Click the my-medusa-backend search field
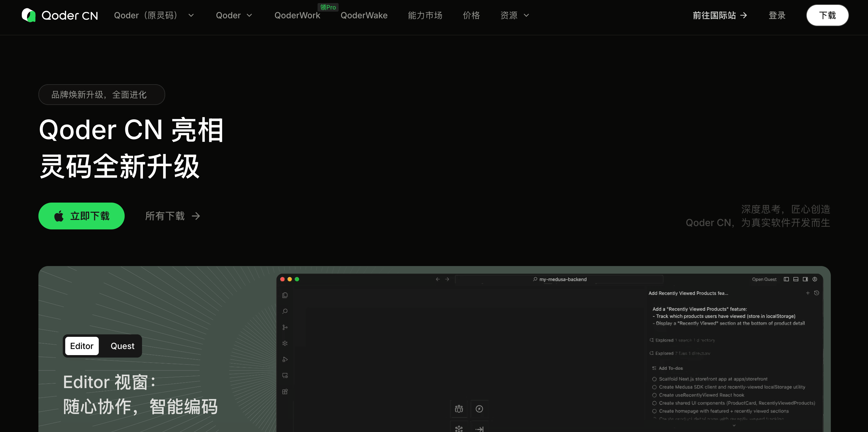 pos(559,279)
